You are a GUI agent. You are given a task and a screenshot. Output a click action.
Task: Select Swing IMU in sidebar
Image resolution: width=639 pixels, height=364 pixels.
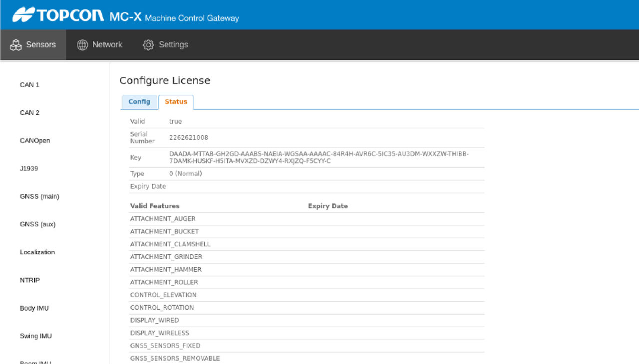(36, 336)
